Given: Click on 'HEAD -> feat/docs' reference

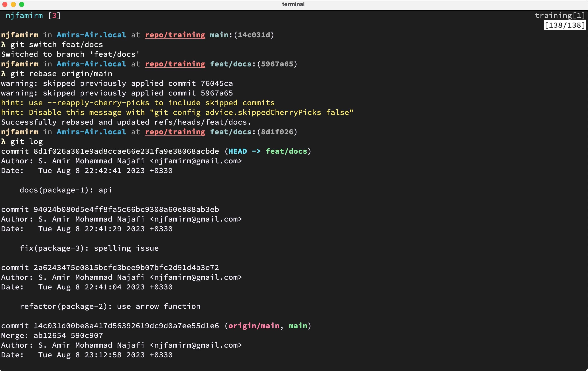Looking at the screenshot, I should pyautogui.click(x=267, y=151).
